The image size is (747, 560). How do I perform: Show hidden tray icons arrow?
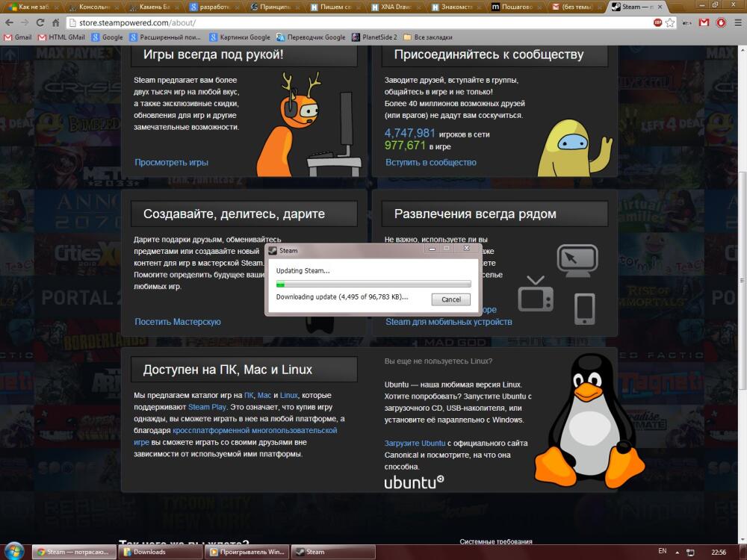point(677,552)
